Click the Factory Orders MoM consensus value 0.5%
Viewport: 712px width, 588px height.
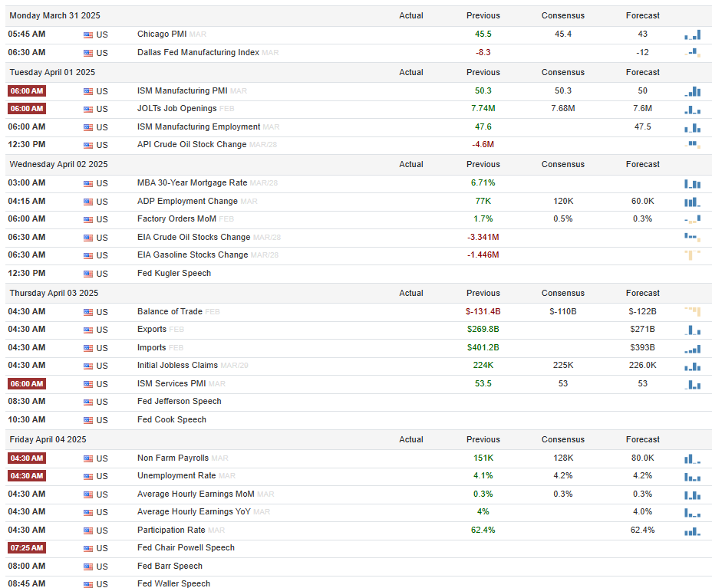[x=563, y=219]
